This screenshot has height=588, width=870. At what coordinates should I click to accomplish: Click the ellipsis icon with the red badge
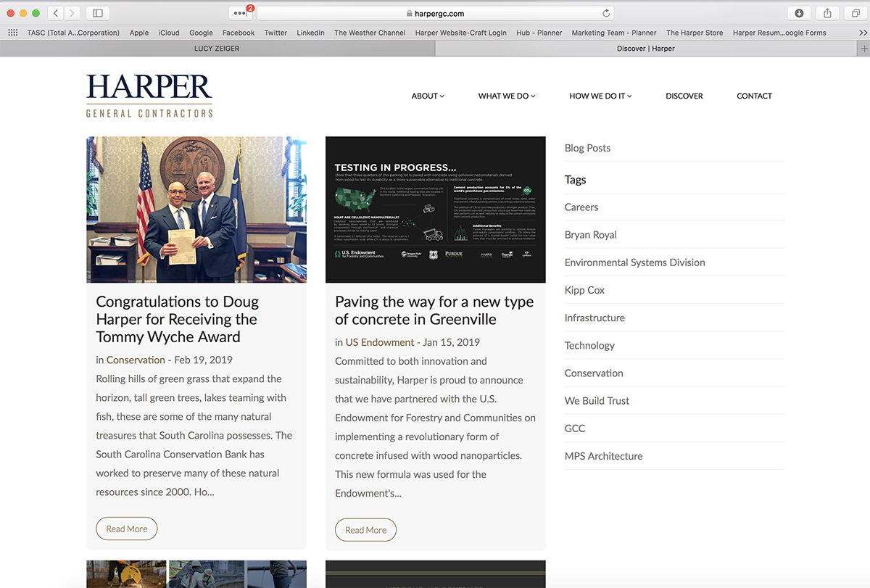click(x=239, y=12)
